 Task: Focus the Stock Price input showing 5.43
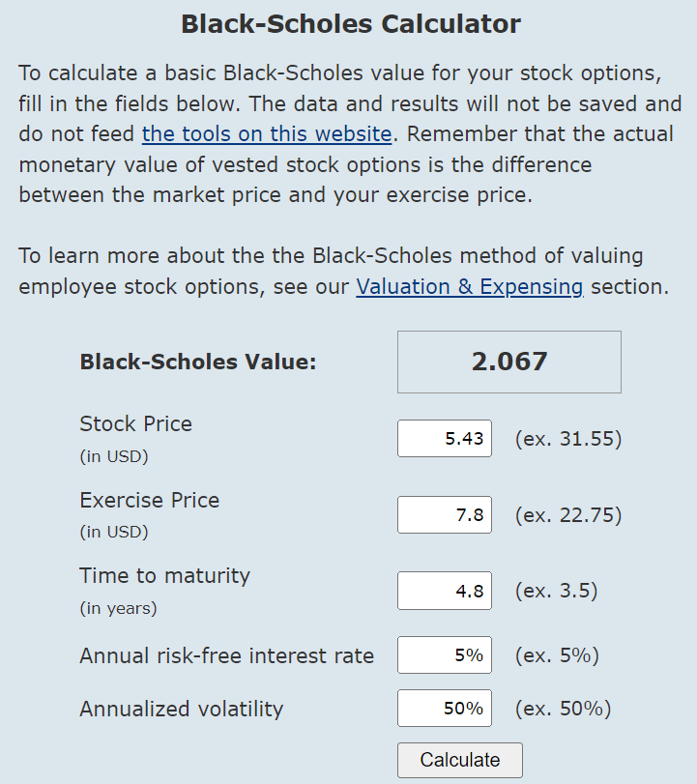pos(445,439)
